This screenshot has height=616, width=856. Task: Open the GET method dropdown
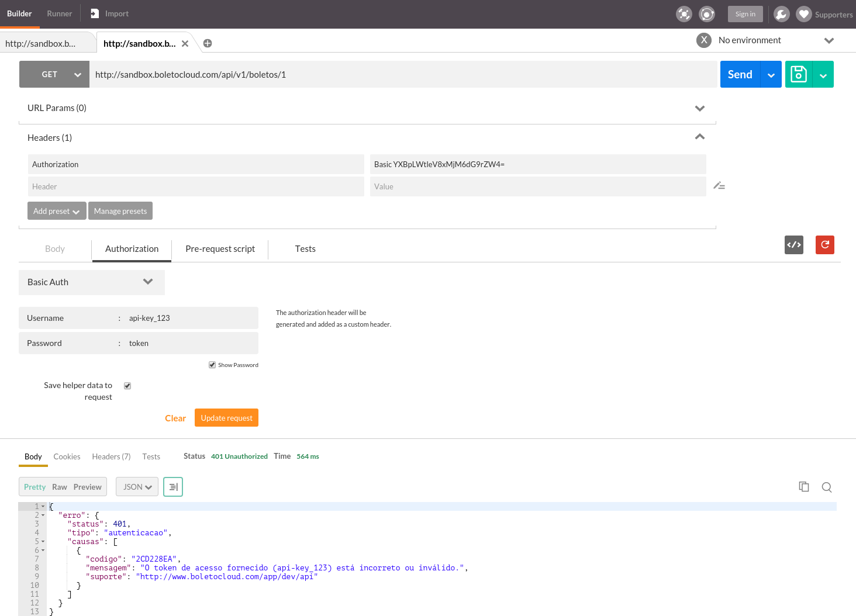pyautogui.click(x=54, y=74)
